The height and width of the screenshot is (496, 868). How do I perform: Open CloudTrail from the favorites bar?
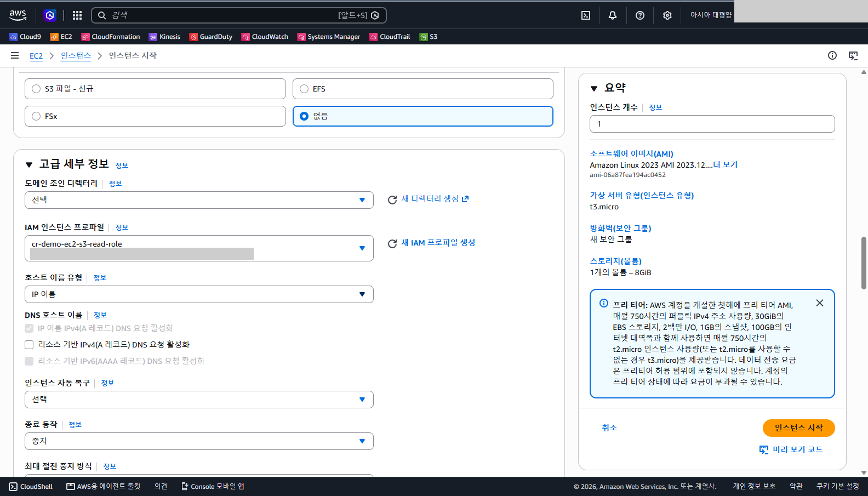pyautogui.click(x=390, y=37)
